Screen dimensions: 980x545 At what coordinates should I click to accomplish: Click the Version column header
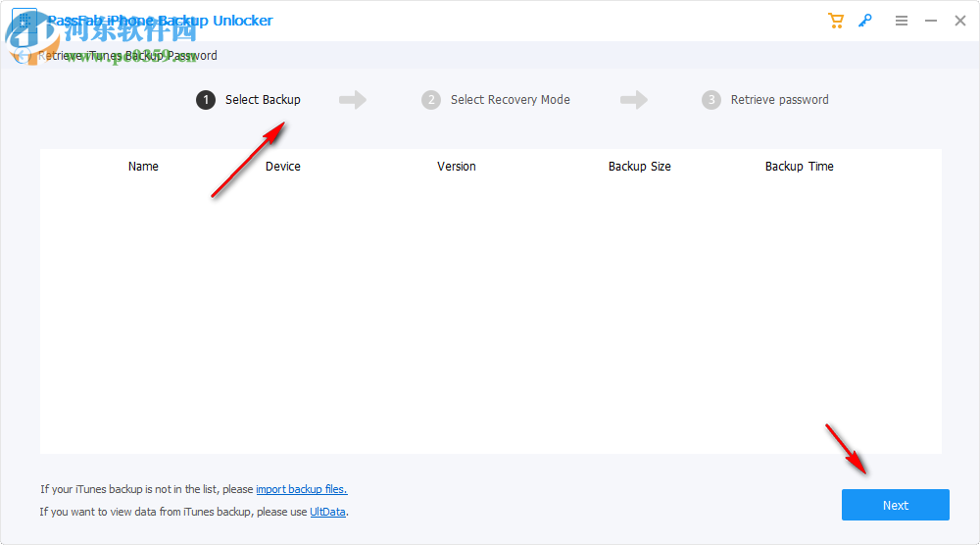coord(457,167)
